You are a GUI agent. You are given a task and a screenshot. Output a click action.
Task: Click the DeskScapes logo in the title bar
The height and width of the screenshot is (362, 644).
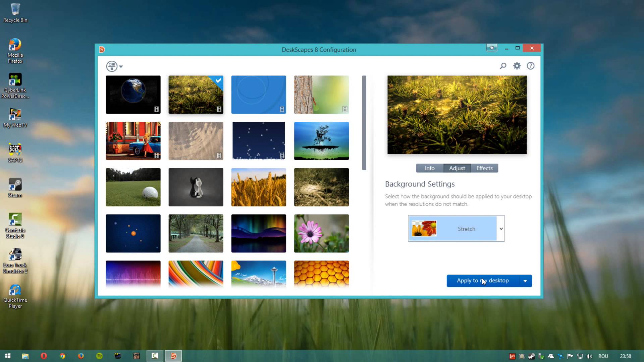pos(102,50)
